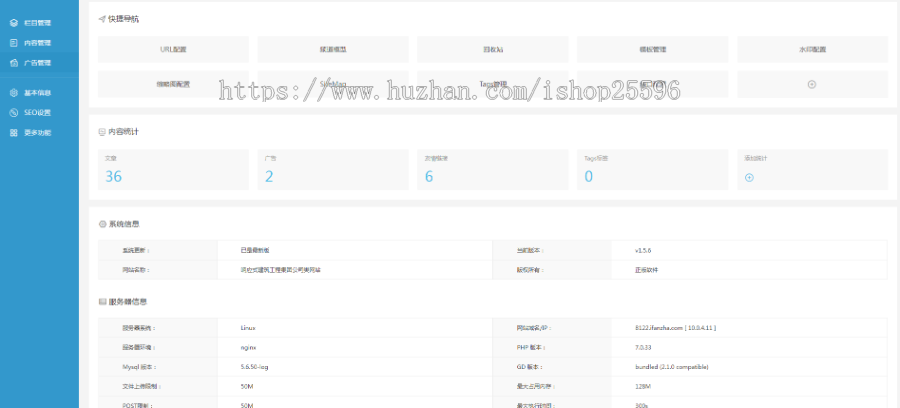Click the 快捷导航 section heading

pos(123,19)
